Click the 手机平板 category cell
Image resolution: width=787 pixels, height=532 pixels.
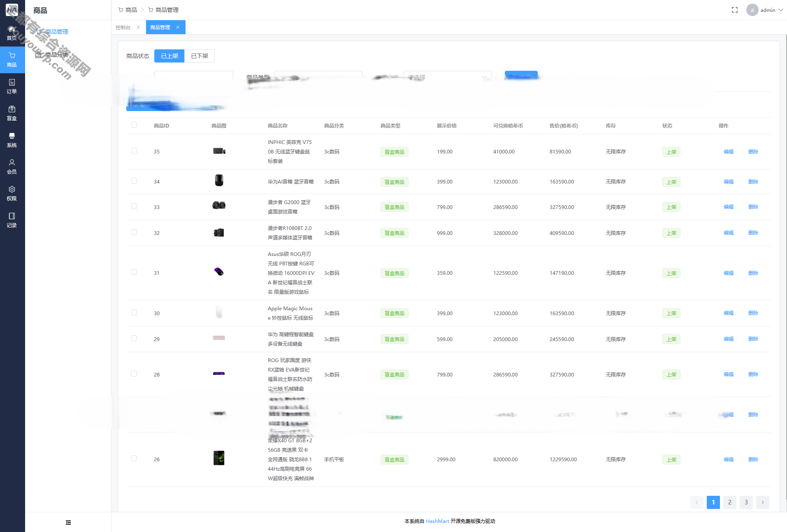pos(334,460)
